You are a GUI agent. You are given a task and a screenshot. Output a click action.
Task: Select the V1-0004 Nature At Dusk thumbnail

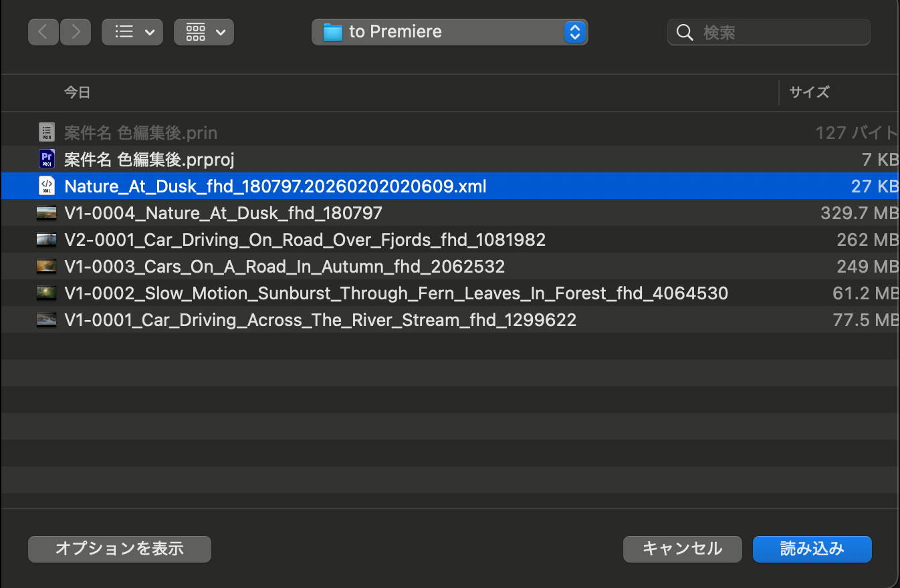(46, 213)
